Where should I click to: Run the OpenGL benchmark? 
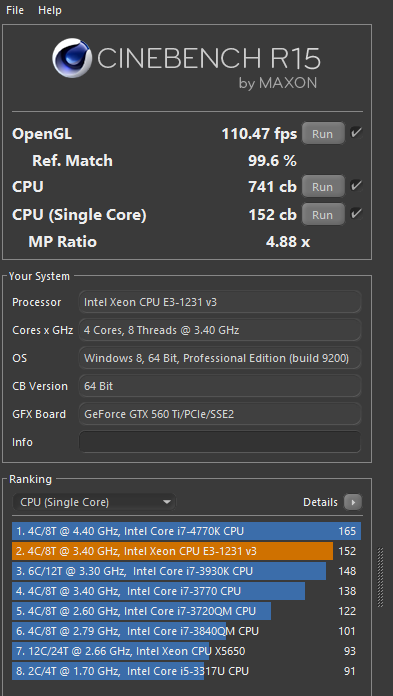[x=323, y=134]
